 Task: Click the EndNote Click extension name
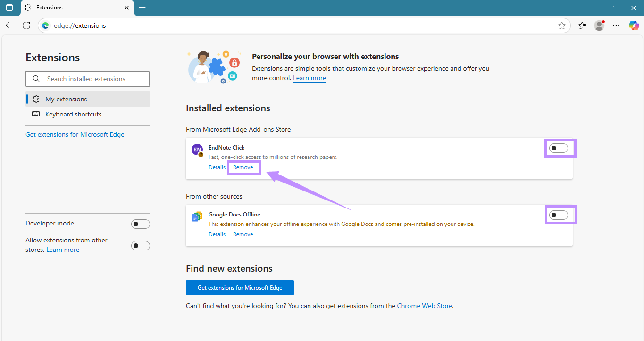[x=226, y=148]
